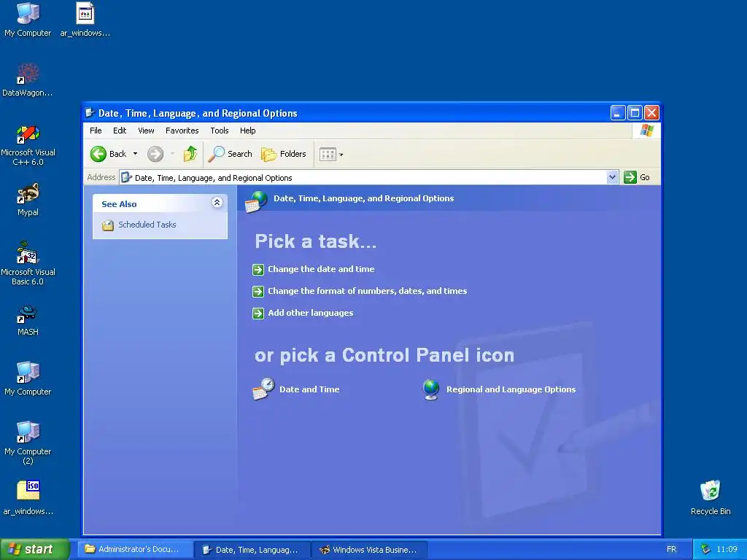
Task: Click the Up one level folder icon
Action: [x=190, y=154]
